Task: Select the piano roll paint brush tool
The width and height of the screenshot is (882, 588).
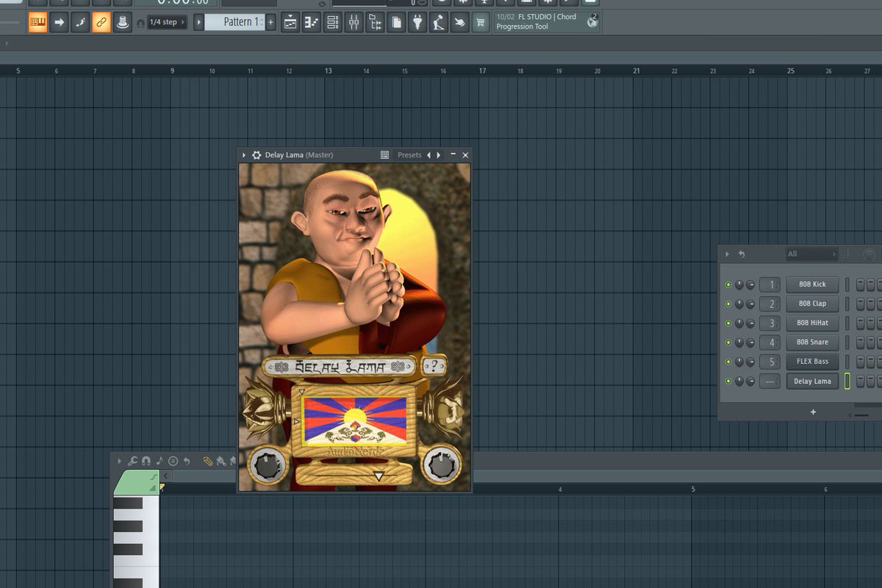Action: (x=220, y=461)
